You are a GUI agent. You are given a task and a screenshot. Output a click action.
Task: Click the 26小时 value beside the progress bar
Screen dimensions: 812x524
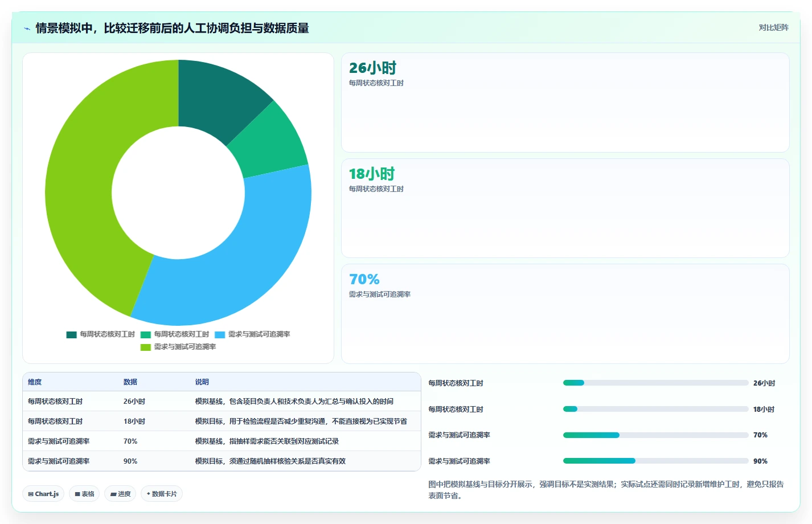coord(764,383)
